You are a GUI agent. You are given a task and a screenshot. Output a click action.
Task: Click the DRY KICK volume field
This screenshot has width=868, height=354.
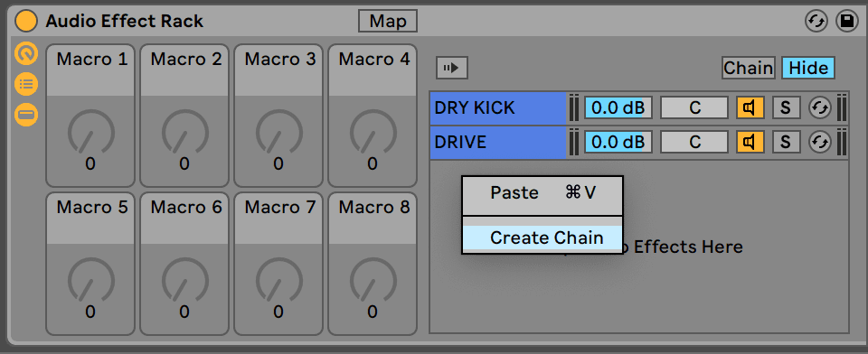click(x=618, y=107)
